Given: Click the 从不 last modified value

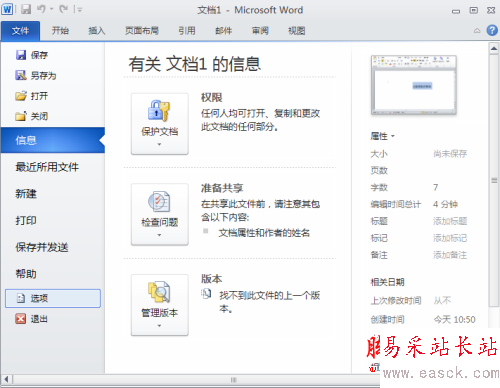Looking at the screenshot, I should click(x=442, y=301).
